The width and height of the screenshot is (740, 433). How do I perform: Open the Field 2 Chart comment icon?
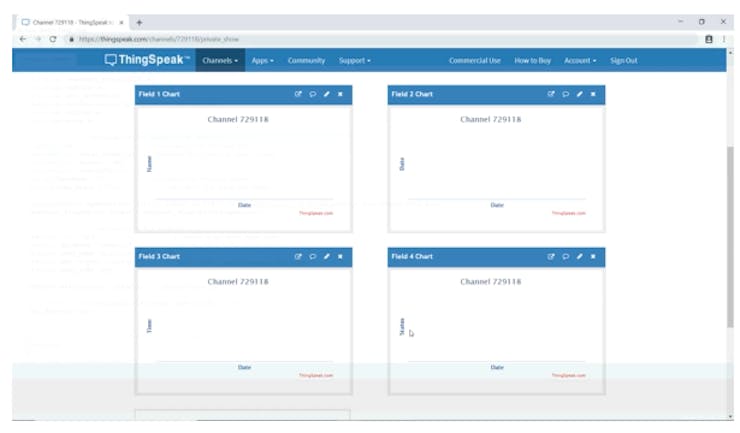point(565,94)
